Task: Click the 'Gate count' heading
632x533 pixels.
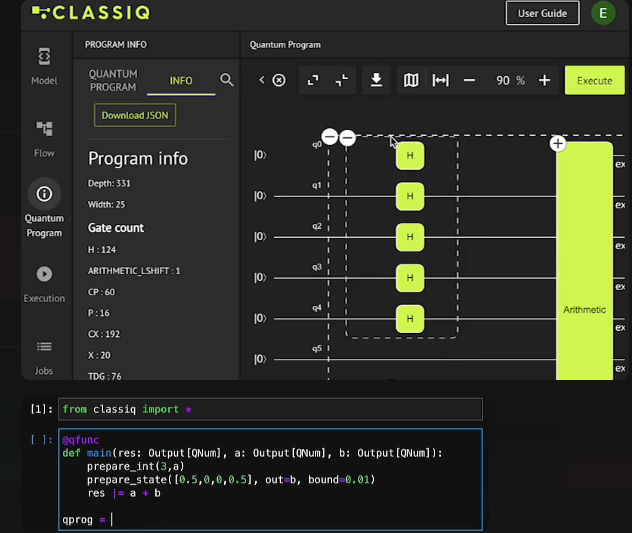Action: coord(116,228)
